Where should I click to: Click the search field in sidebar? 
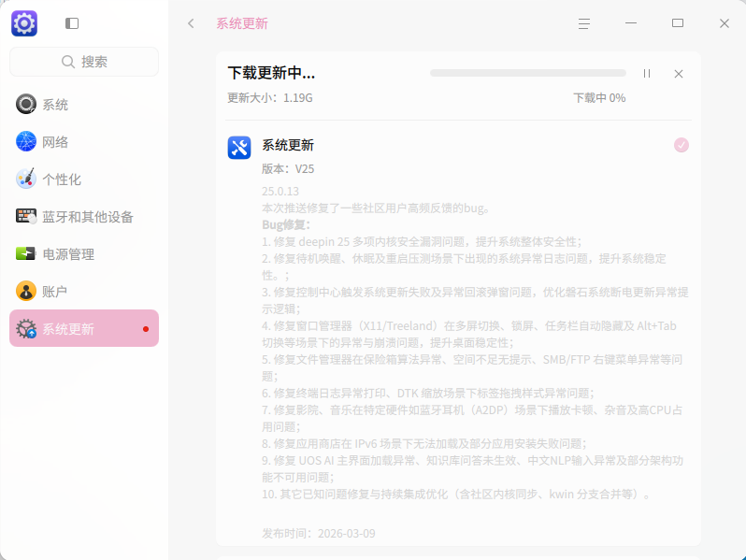84,62
